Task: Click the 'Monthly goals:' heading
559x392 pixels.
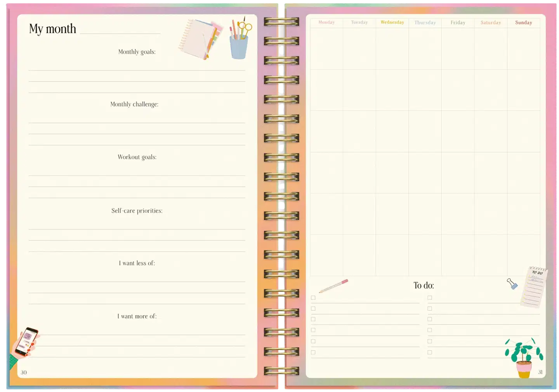Action: point(137,52)
